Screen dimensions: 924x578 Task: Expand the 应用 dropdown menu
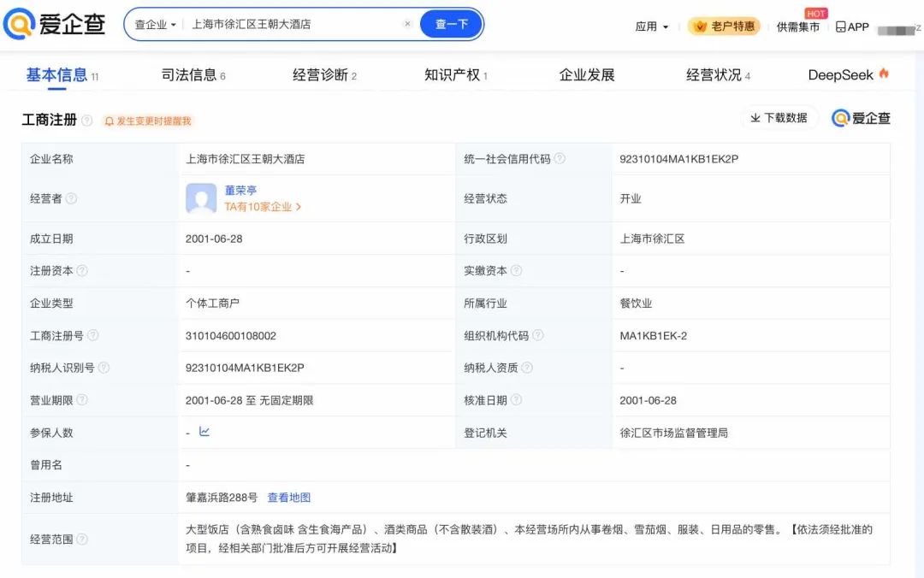[652, 27]
